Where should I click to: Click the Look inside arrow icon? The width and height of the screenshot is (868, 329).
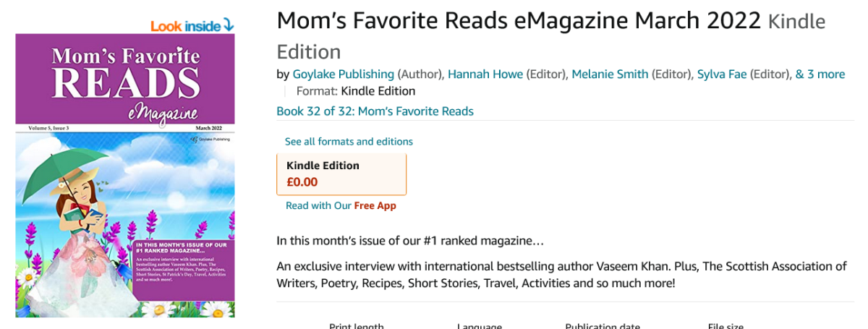click(229, 25)
